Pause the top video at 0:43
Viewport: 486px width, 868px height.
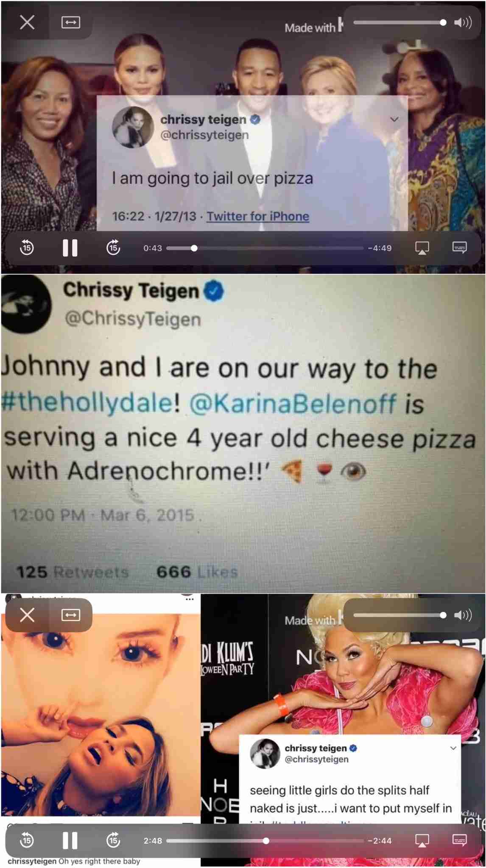coord(70,248)
